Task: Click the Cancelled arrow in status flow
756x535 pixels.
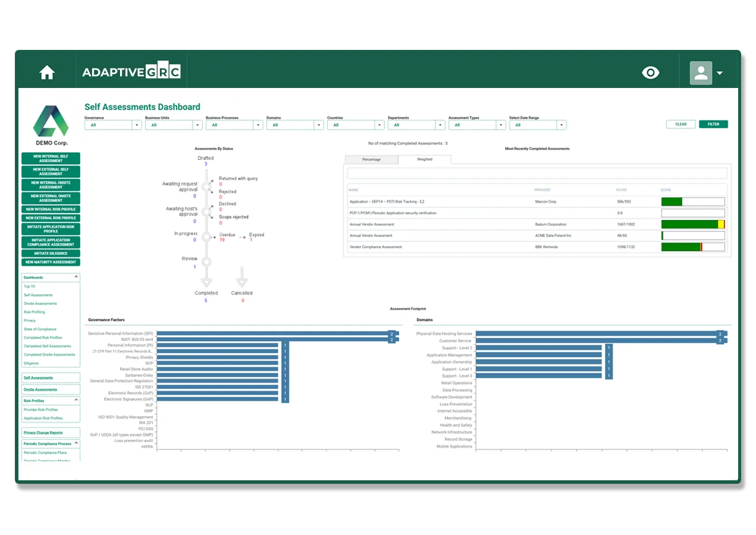Action: pyautogui.click(x=241, y=281)
